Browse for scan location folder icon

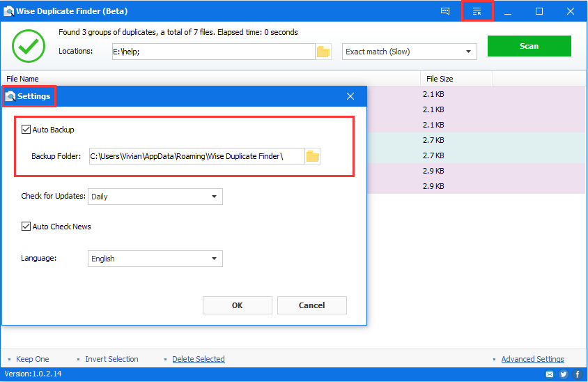tap(323, 52)
